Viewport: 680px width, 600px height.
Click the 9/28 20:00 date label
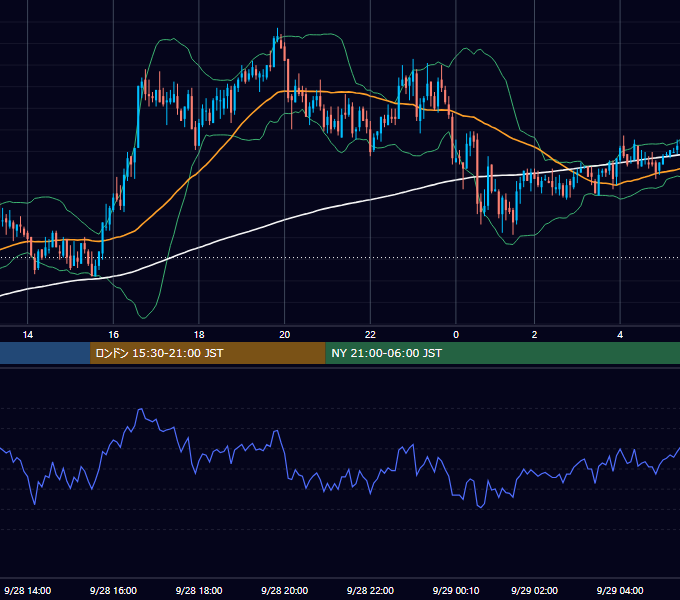[284, 590]
